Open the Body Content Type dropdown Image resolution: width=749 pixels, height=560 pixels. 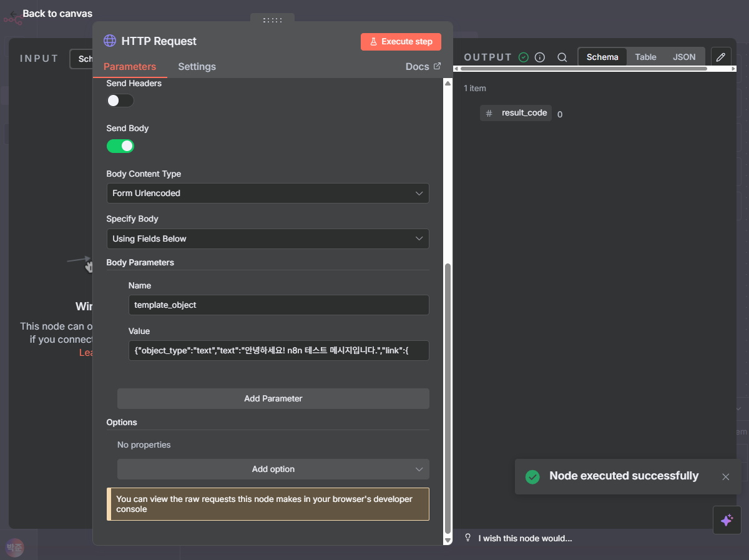click(267, 194)
